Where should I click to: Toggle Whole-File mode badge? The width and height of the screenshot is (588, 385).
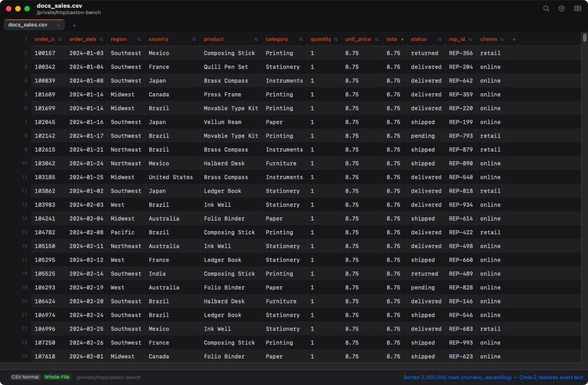[57, 377]
